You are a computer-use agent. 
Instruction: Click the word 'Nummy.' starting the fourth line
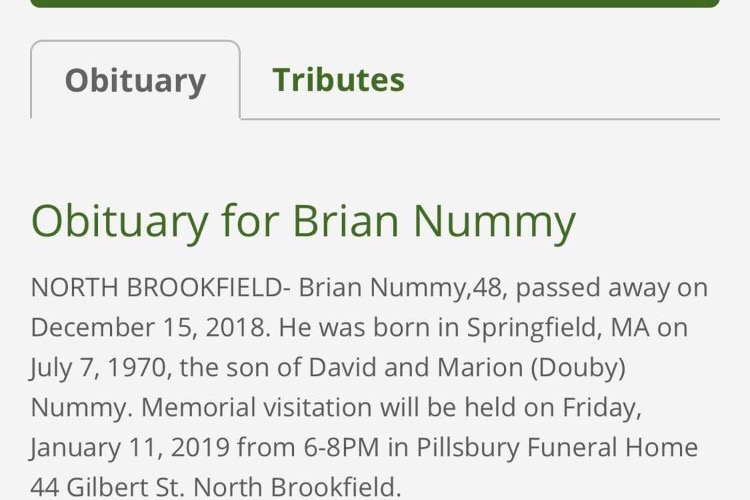tap(82, 408)
